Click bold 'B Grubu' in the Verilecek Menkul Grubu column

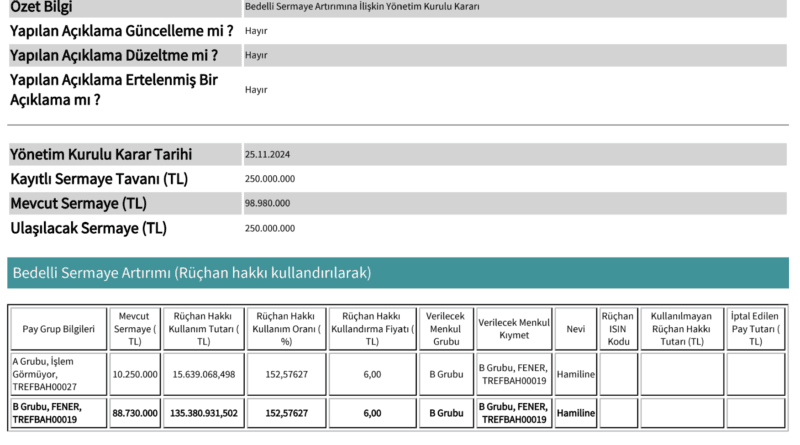[446, 413]
